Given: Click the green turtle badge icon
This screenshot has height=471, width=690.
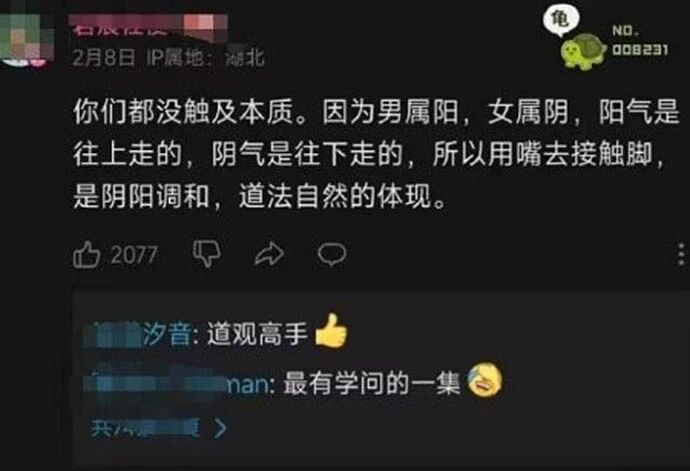Looking at the screenshot, I should [x=583, y=52].
